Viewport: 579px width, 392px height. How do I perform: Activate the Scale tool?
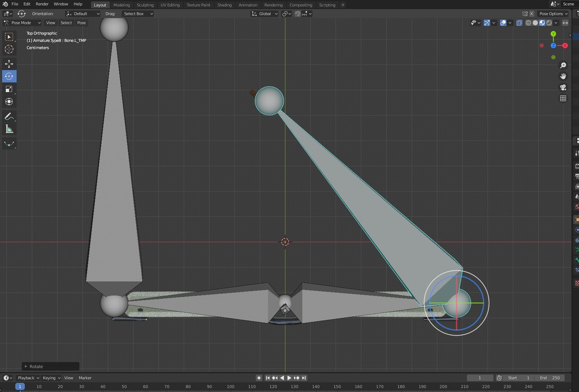(9, 89)
